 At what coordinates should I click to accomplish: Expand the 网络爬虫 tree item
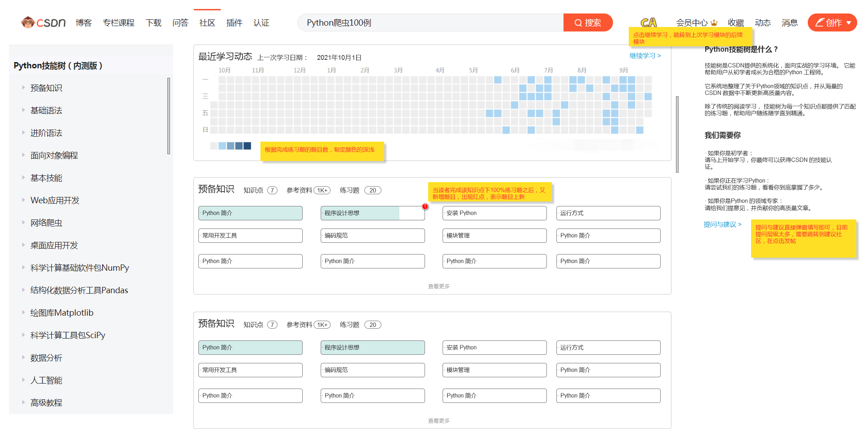(x=23, y=223)
